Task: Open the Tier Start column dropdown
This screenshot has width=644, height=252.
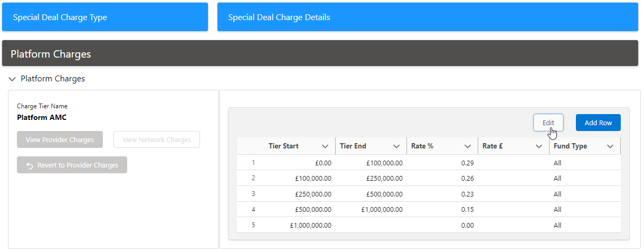Action: click(x=325, y=146)
